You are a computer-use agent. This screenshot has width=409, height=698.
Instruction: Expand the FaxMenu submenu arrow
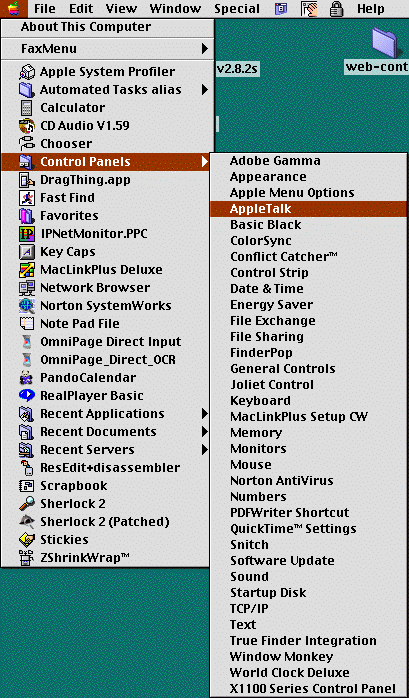[x=205, y=49]
